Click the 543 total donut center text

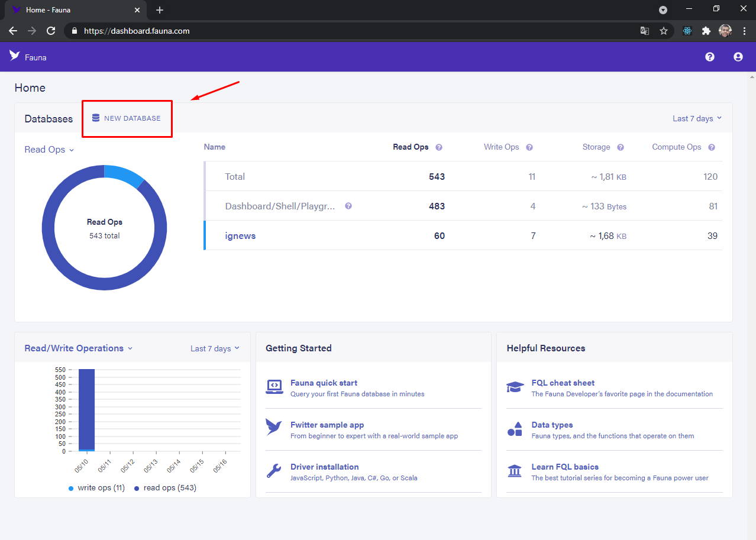104,235
